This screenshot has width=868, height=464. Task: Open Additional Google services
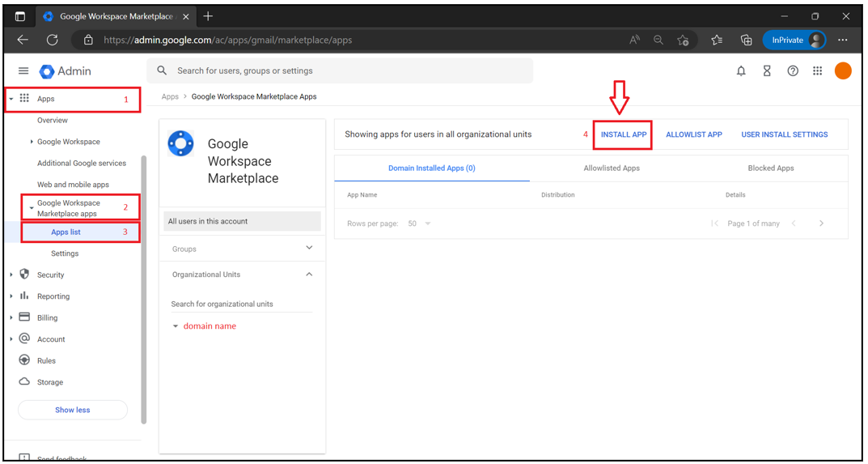[82, 163]
